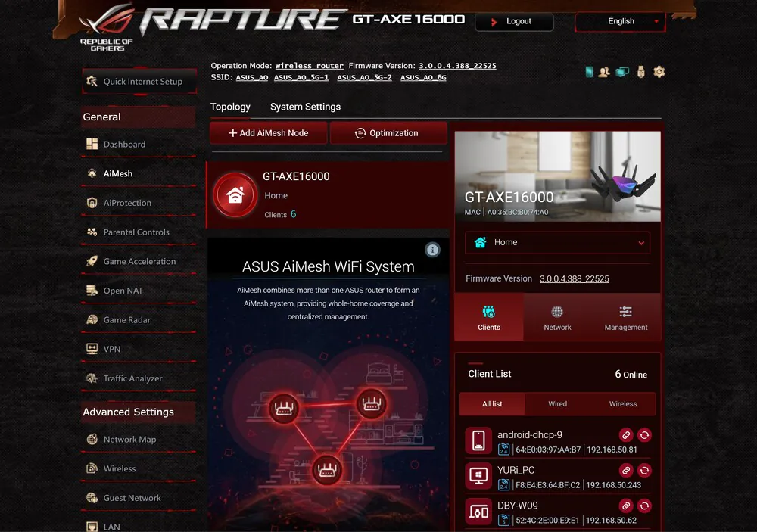Click IP address 192.168.50.81
This screenshot has width=757, height=532.
coord(612,450)
